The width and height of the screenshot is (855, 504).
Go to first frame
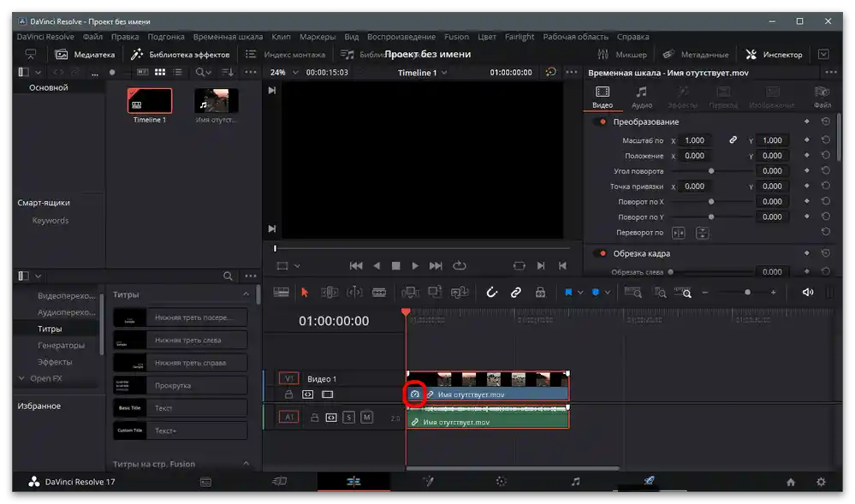[356, 265]
